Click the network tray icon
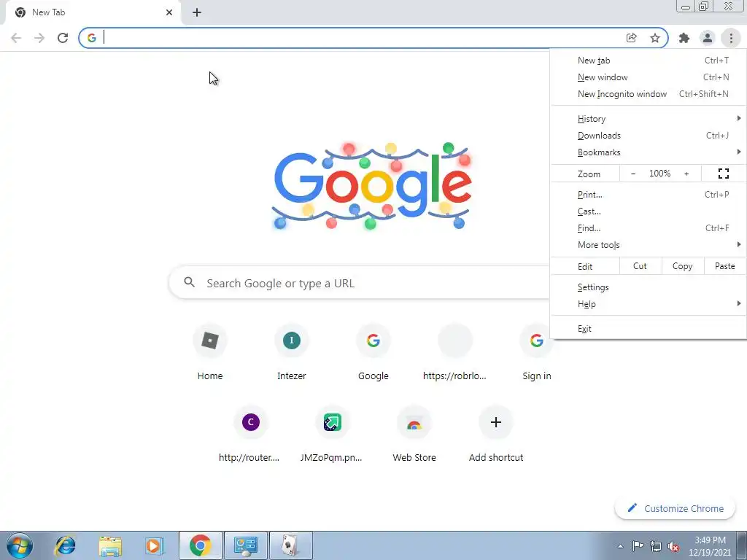747x560 pixels. (656, 547)
